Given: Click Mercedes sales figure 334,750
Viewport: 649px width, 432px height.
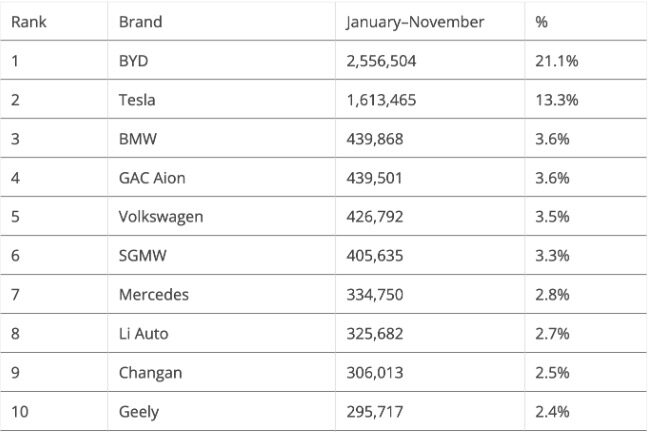Looking at the screenshot, I should 375,295.
